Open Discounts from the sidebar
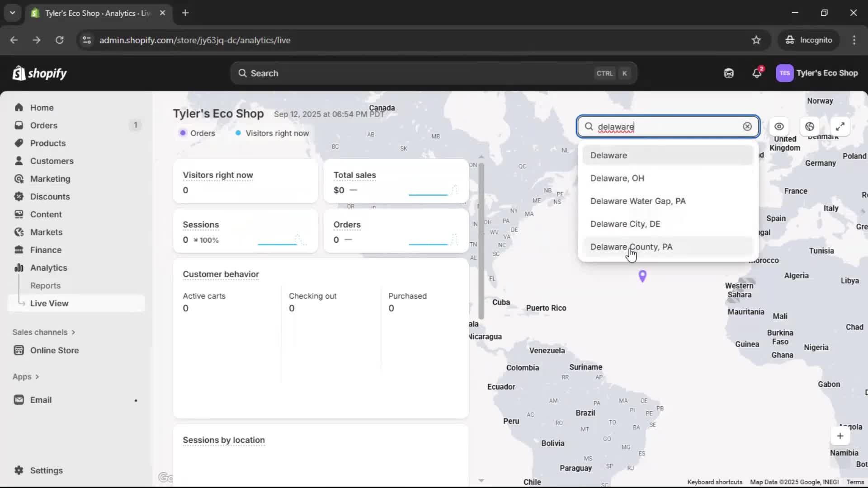868x488 pixels. [x=50, y=197]
